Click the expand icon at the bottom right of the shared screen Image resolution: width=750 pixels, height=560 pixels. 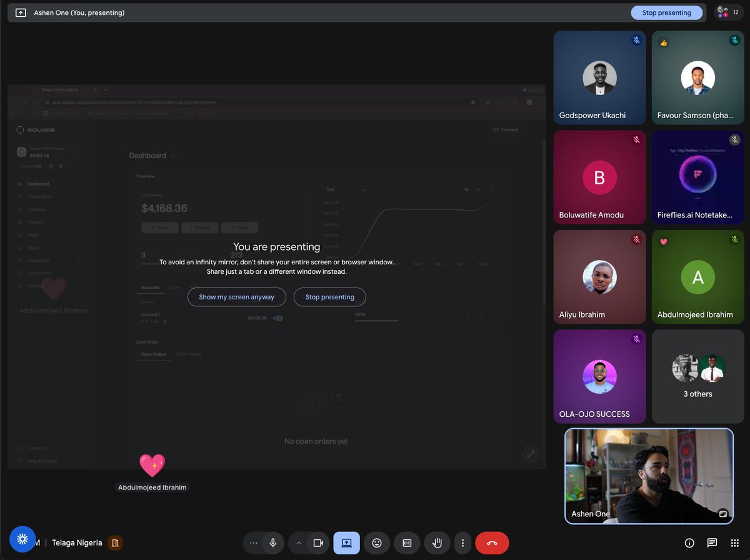click(531, 454)
